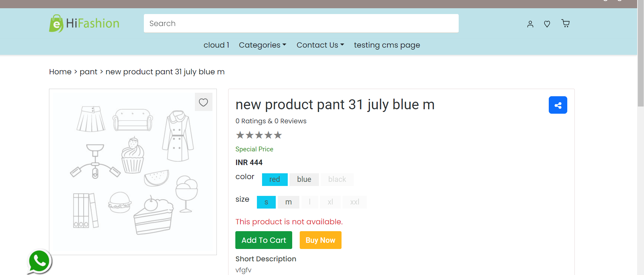The width and height of the screenshot is (644, 275).
Task: Select the blue color option
Action: [304, 179]
